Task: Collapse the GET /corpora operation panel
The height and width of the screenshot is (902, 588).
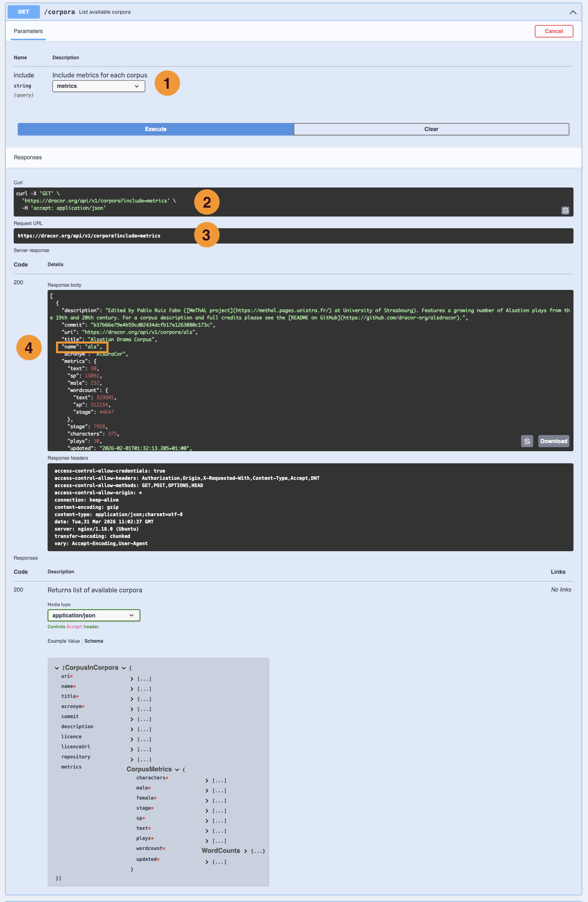Action: [573, 12]
